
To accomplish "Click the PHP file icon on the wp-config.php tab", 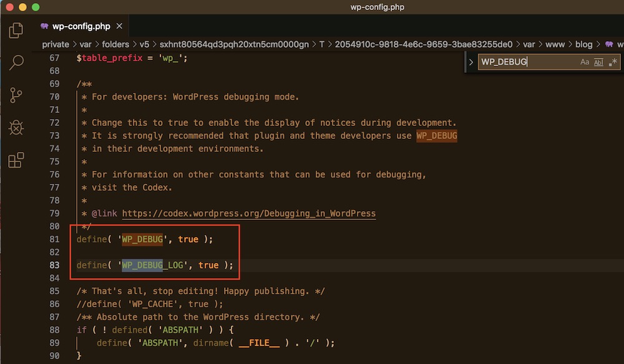I will tap(43, 27).
